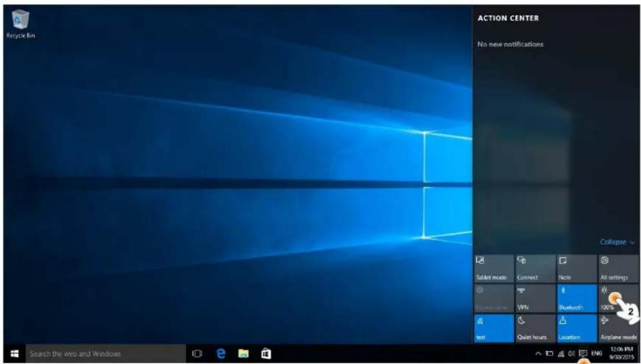Toggle the test Wi-Fi network tile
The width and height of the screenshot is (641, 364).
click(x=494, y=329)
